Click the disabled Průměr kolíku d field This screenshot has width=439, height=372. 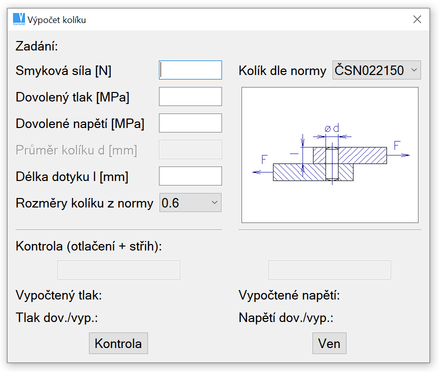click(x=190, y=150)
